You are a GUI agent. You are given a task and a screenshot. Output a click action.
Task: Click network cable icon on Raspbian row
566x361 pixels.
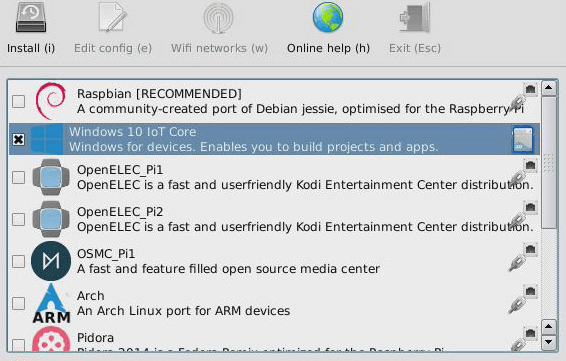[x=523, y=97]
